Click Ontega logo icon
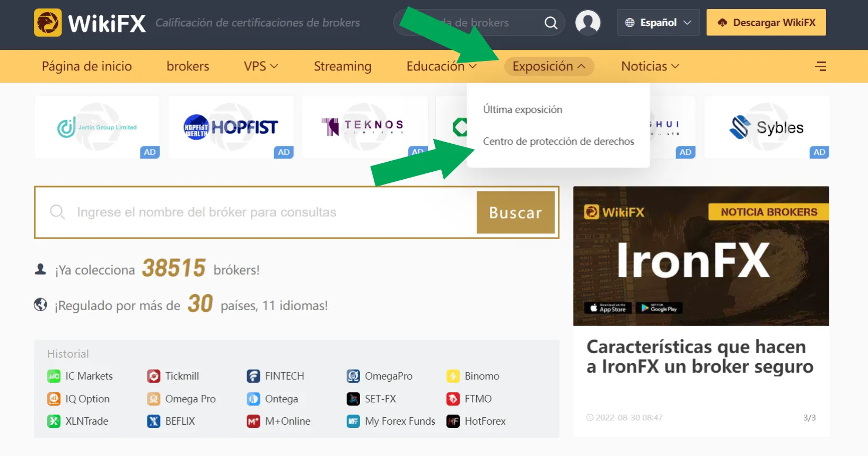868x456 pixels. click(x=253, y=399)
